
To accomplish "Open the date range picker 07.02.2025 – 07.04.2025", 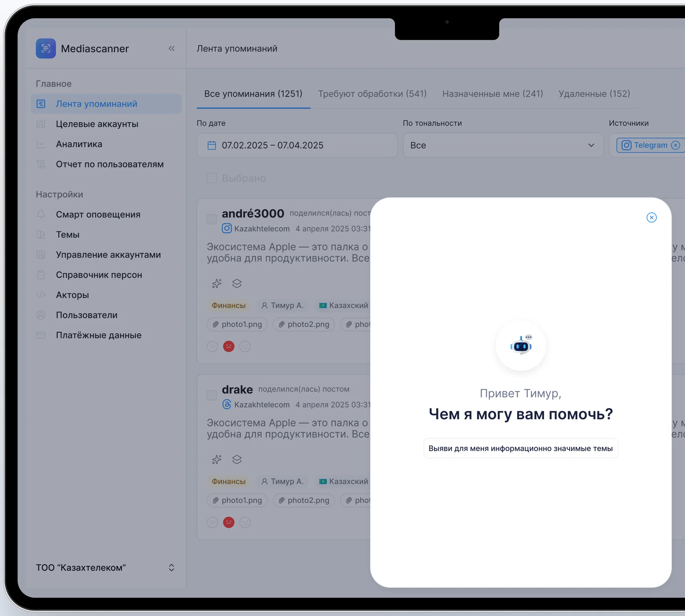I will click(x=297, y=145).
